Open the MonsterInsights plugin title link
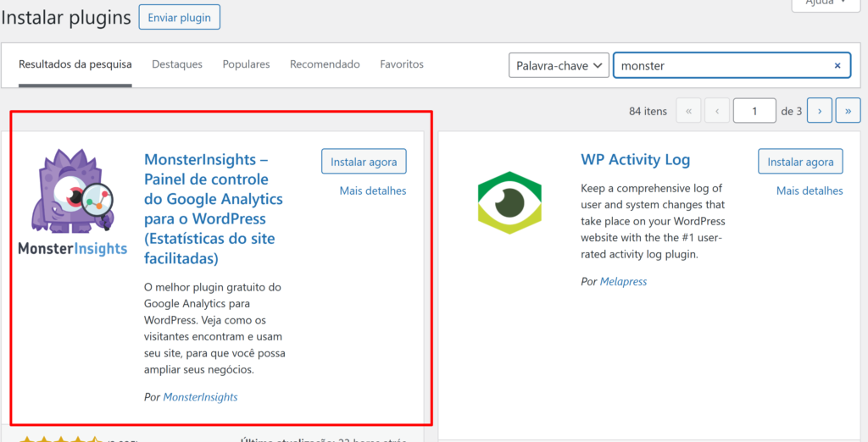 [214, 209]
